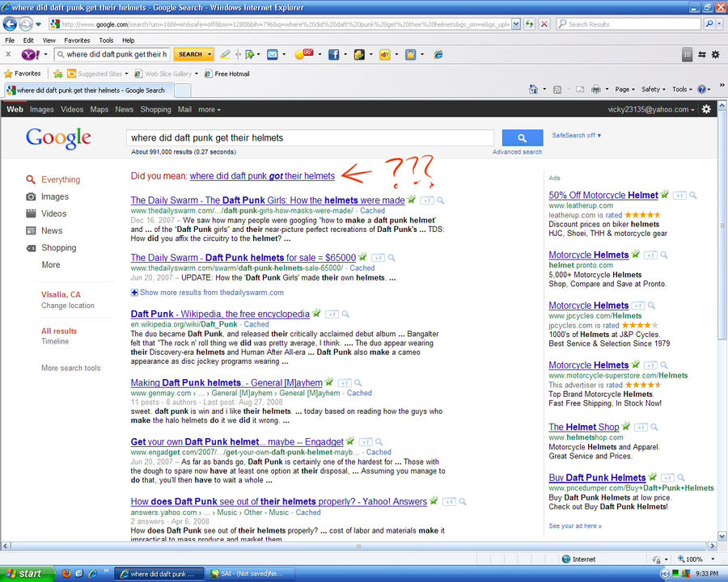This screenshot has width=728, height=582.
Task: Click the IE Print icon
Action: point(596,89)
